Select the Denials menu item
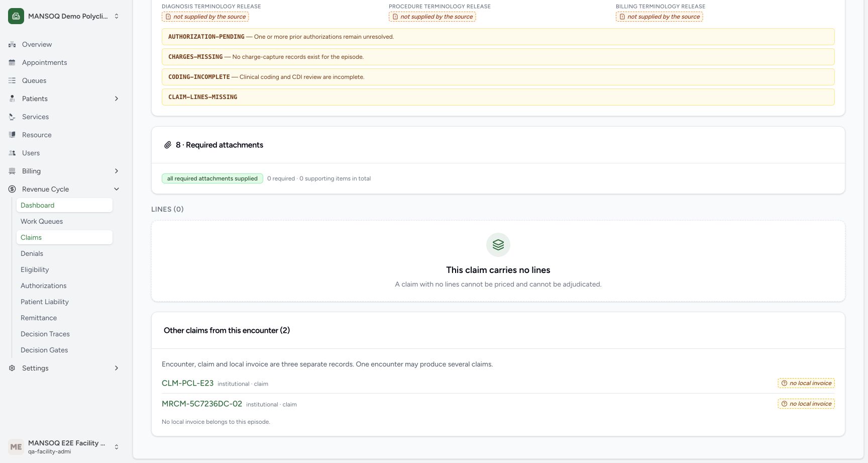 click(64, 253)
